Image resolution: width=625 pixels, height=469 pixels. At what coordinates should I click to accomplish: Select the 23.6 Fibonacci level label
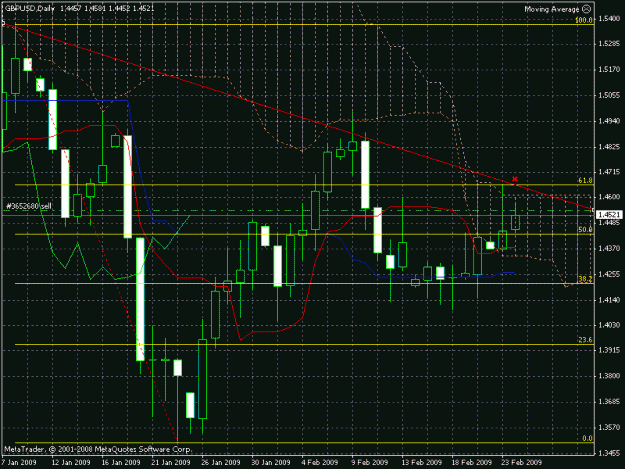[x=585, y=340]
